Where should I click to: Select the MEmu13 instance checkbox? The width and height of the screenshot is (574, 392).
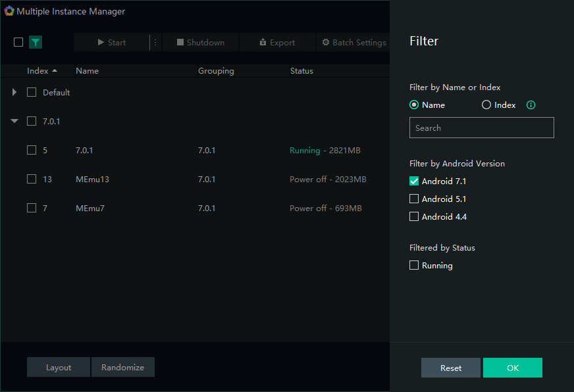pyautogui.click(x=32, y=179)
